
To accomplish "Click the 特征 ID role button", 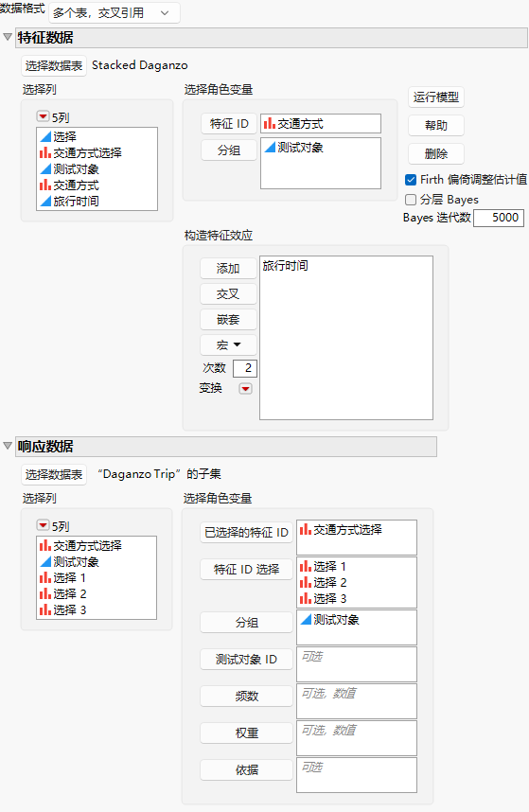I will point(229,124).
